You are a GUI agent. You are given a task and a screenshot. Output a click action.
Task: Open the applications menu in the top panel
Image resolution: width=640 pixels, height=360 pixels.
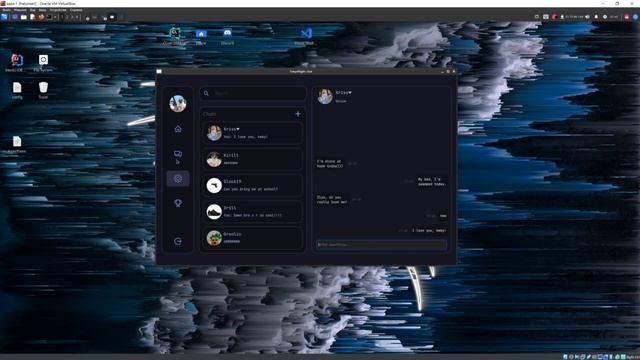tap(4, 17)
